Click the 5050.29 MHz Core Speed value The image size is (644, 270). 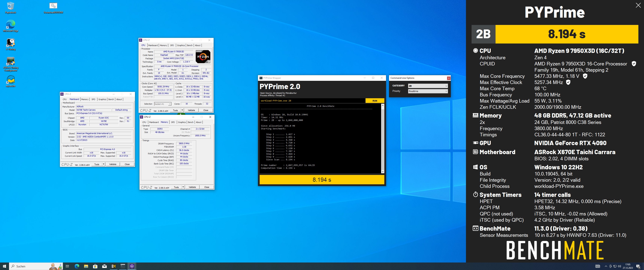point(163,87)
